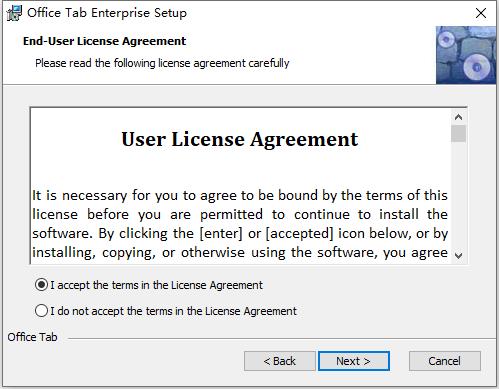Click the 'Office Tab Enterprise Setup' title bar text

coord(107,13)
